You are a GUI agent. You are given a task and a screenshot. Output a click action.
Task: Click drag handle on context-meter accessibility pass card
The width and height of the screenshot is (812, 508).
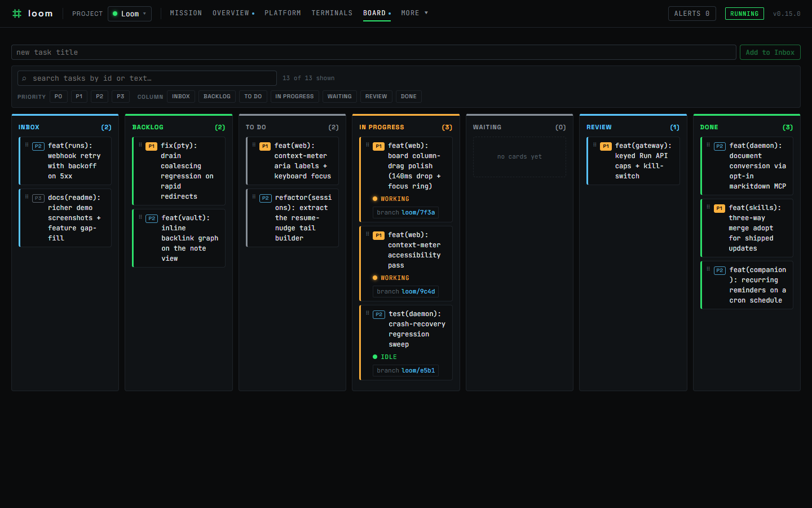point(368,234)
